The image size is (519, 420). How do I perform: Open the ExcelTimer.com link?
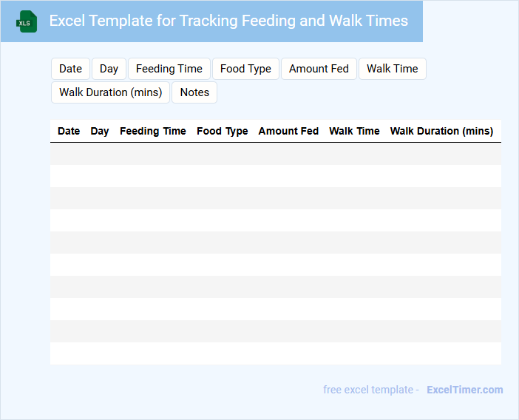[x=464, y=390]
